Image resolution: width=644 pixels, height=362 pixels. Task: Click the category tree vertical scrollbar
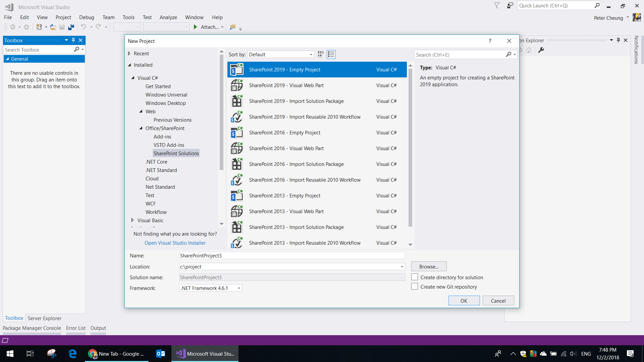[221, 112]
